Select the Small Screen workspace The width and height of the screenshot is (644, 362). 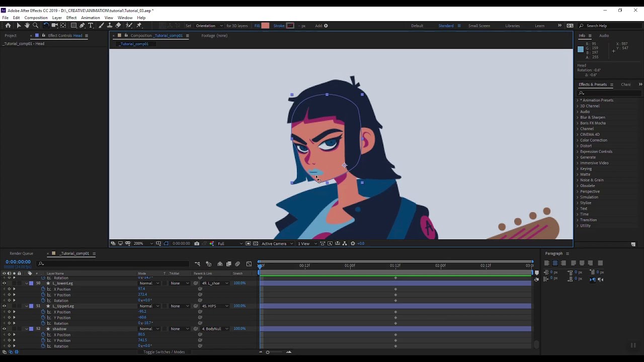pyautogui.click(x=479, y=26)
